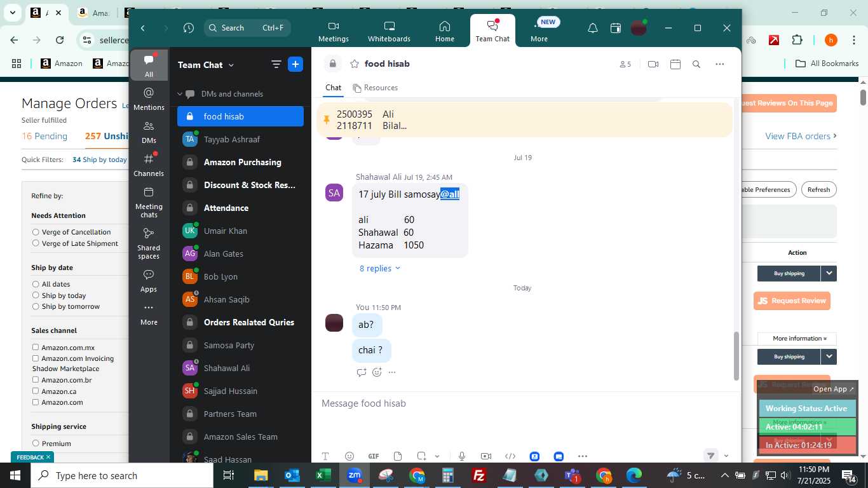Click the Request Review button
This screenshot has width=868, height=488.
tap(792, 301)
